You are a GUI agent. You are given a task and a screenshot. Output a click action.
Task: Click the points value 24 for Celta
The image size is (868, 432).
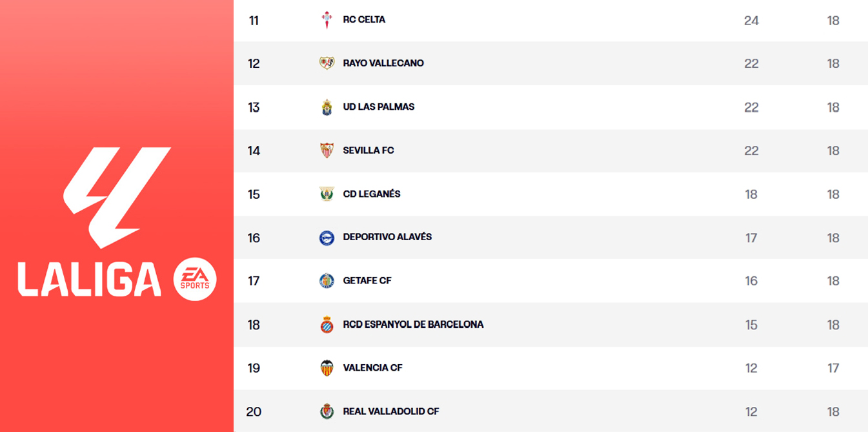[751, 19]
